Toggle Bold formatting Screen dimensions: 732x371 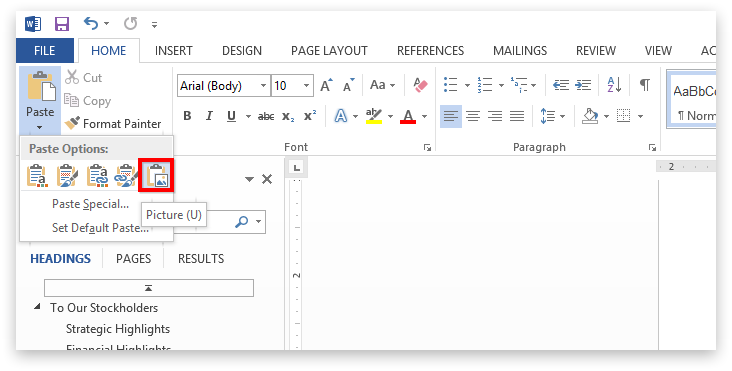tap(187, 116)
